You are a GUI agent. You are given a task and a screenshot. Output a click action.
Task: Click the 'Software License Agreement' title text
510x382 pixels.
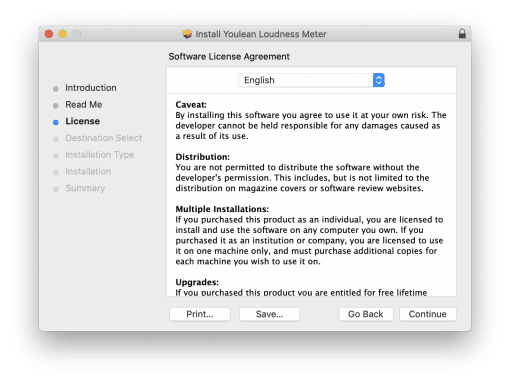pyautogui.click(x=229, y=56)
